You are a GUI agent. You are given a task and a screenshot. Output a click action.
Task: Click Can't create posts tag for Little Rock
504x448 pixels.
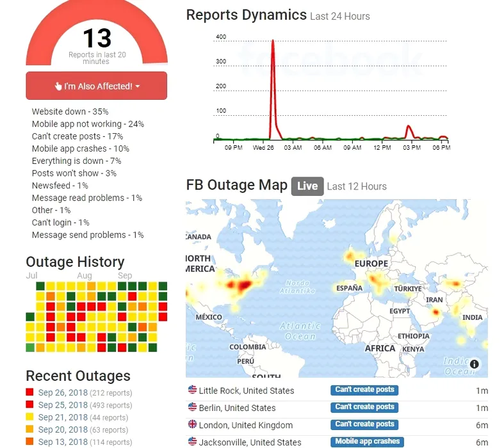coord(364,390)
